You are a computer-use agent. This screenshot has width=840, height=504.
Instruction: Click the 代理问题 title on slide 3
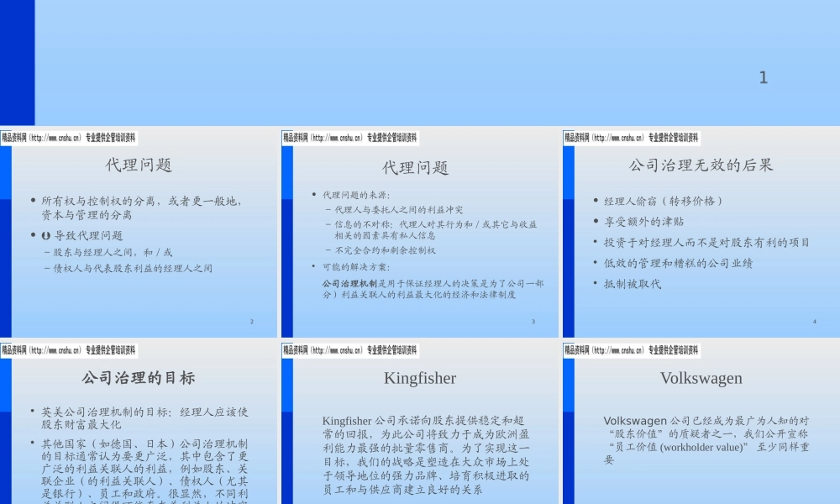coord(415,168)
